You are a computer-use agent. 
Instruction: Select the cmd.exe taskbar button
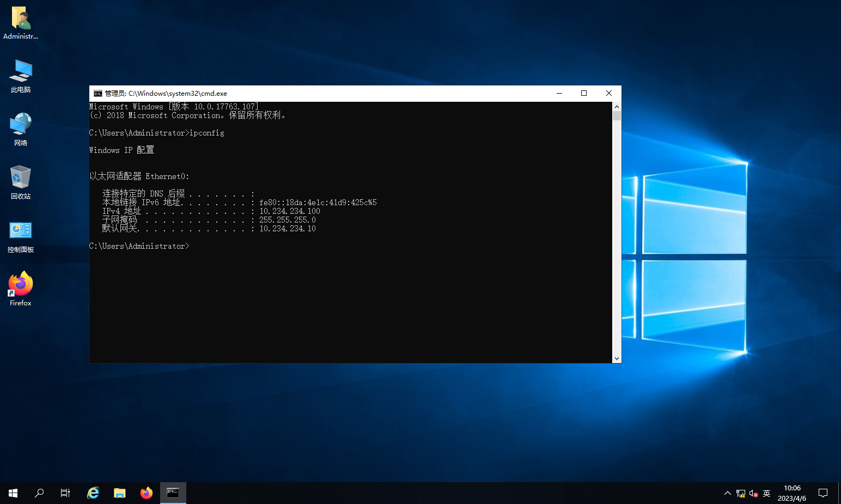point(173,493)
